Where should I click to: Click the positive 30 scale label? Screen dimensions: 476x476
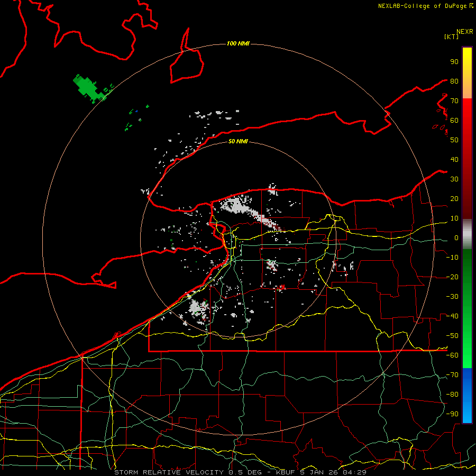pos(454,179)
